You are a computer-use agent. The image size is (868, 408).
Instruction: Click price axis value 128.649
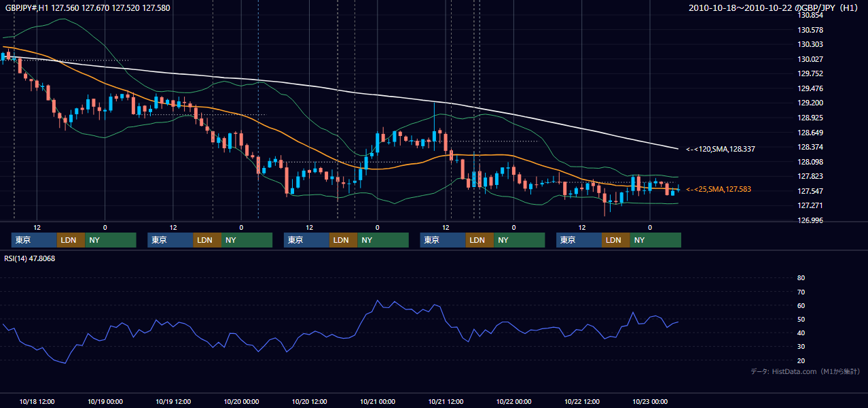point(810,133)
